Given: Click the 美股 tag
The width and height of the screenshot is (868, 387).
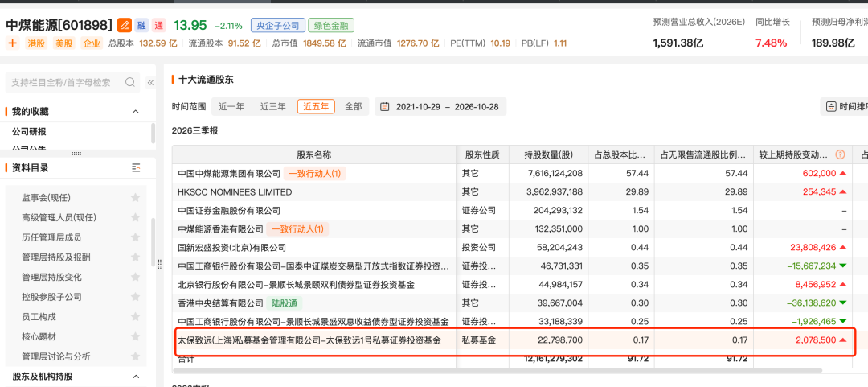Looking at the screenshot, I should tap(63, 43).
